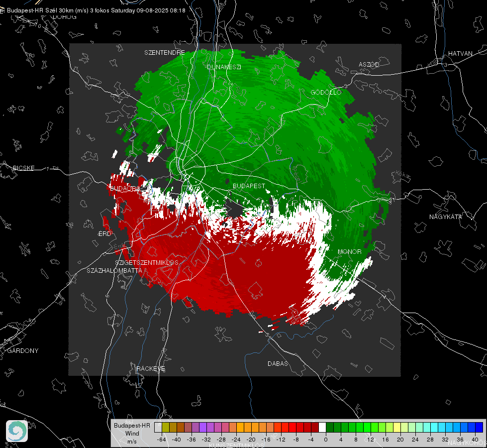The width and height of the screenshot is (487, 448).
Task: Click the DOROG map label
Action: [65, 17]
